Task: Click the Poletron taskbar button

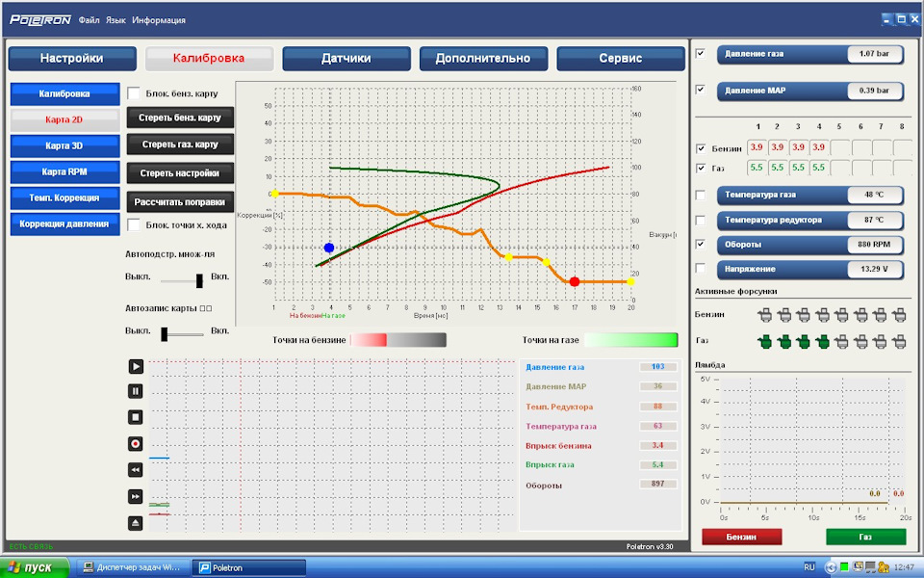Action: [248, 567]
